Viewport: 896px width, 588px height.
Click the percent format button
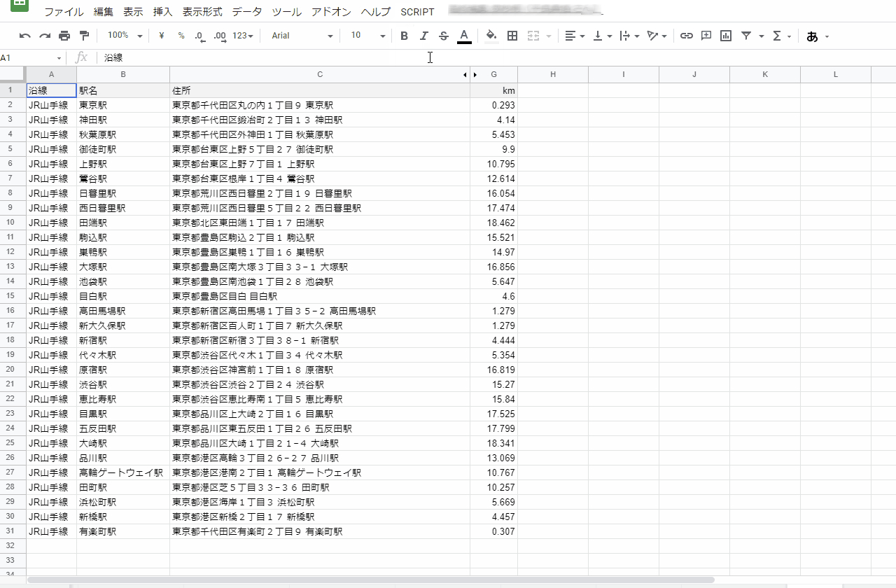coord(181,36)
